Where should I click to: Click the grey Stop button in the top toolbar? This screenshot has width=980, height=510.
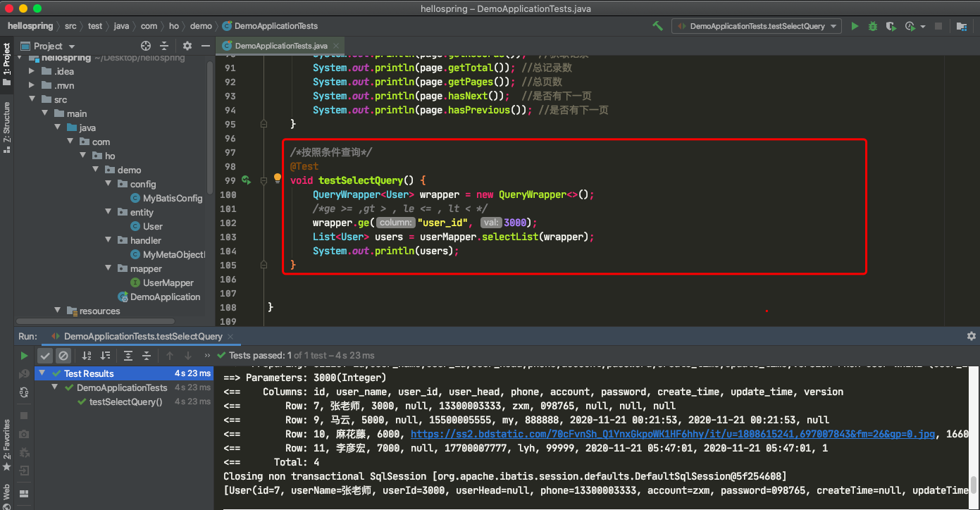tap(938, 26)
